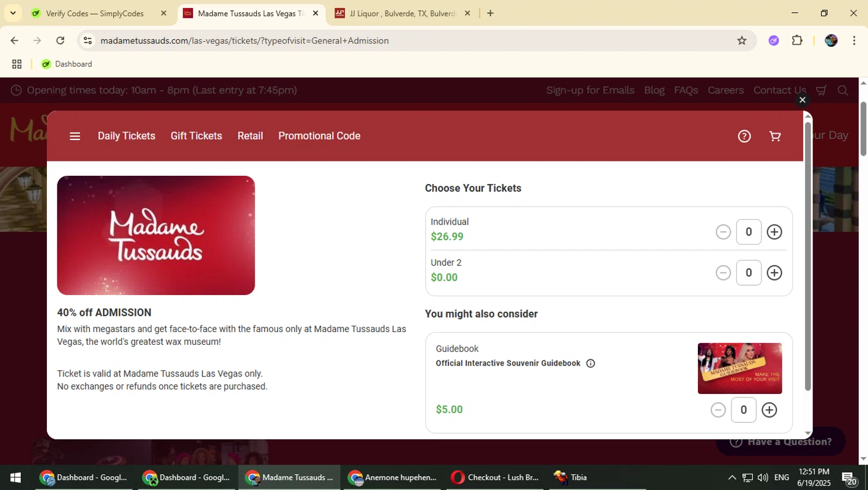Open the Dashboard bookmark
This screenshot has width=868, height=490.
click(x=67, y=64)
